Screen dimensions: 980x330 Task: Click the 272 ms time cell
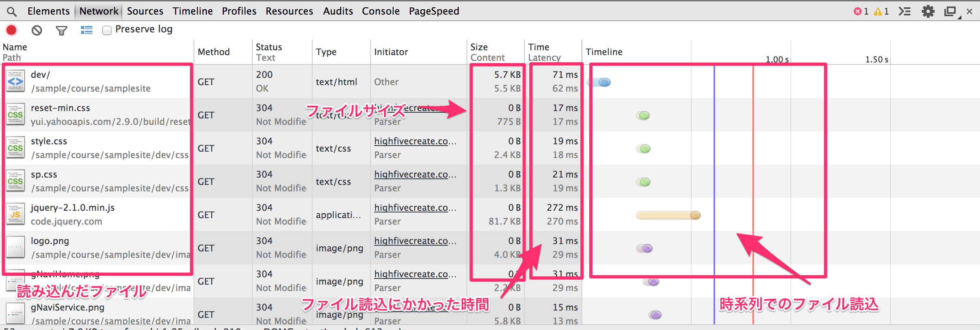[562, 208]
